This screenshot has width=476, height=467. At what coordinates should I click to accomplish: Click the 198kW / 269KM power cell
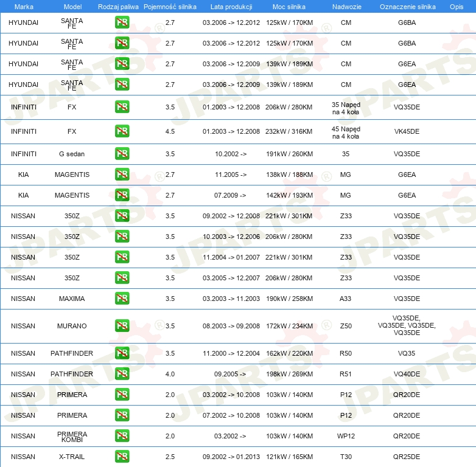289,374
